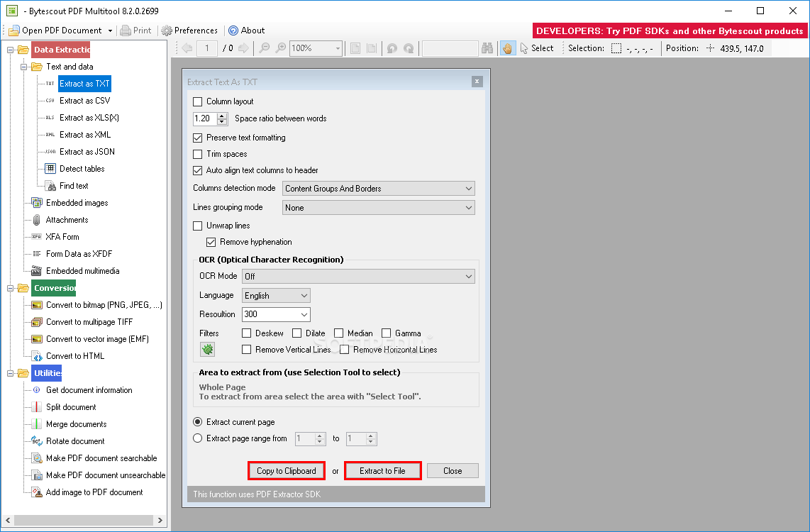The height and width of the screenshot is (532, 810).
Task: Select Extract as XLS(X) tree item
Action: point(89,118)
